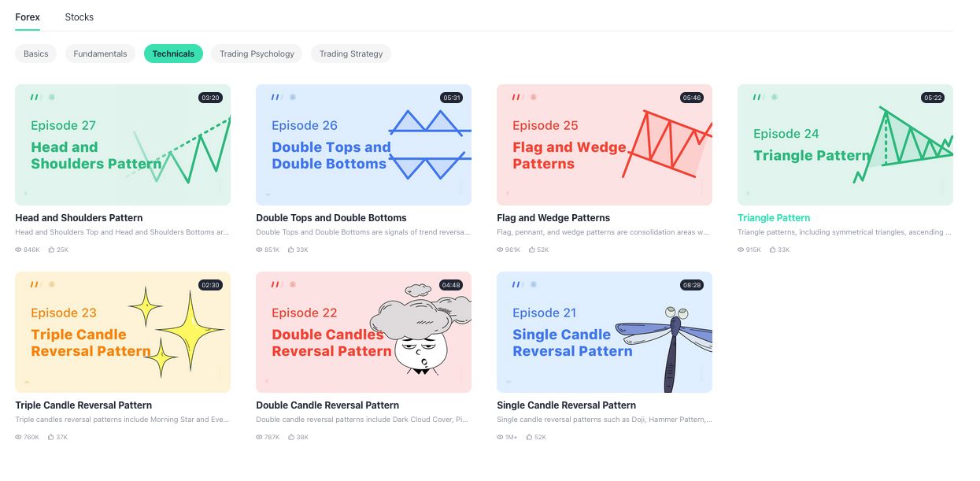The height and width of the screenshot is (481, 980).
Task: Click the thumbs-up likes icon under Double Tops and Double Bottoms
Action: (x=291, y=250)
